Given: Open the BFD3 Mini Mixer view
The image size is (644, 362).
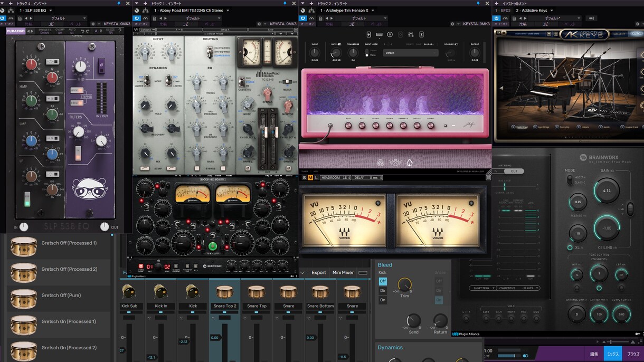Looking at the screenshot, I should (343, 273).
